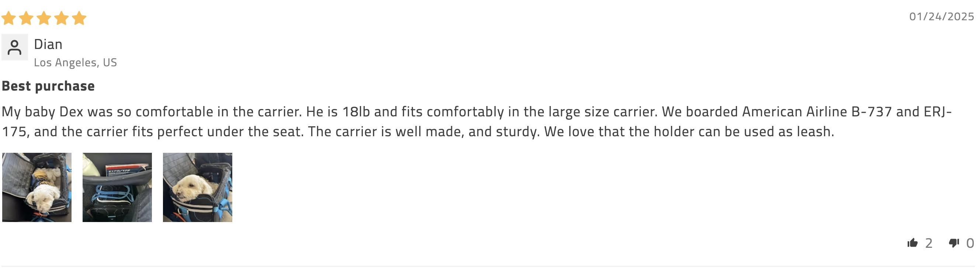
Task: Click the second rating star
Action: pos(26,18)
